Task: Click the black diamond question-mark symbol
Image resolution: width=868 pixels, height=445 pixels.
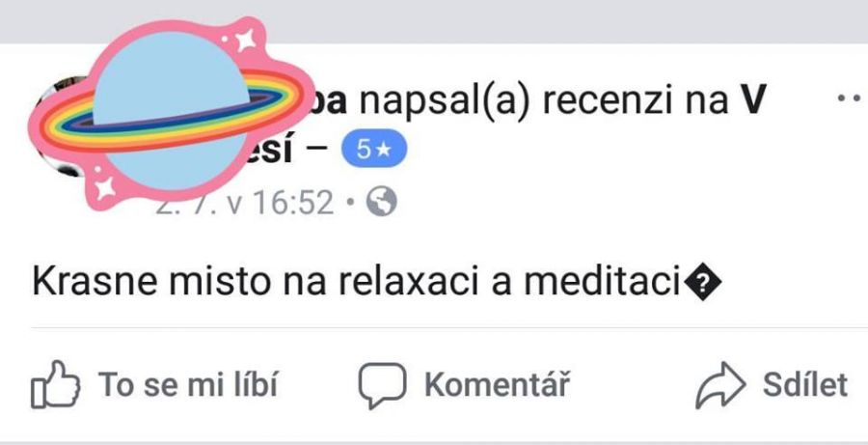Action: [703, 283]
